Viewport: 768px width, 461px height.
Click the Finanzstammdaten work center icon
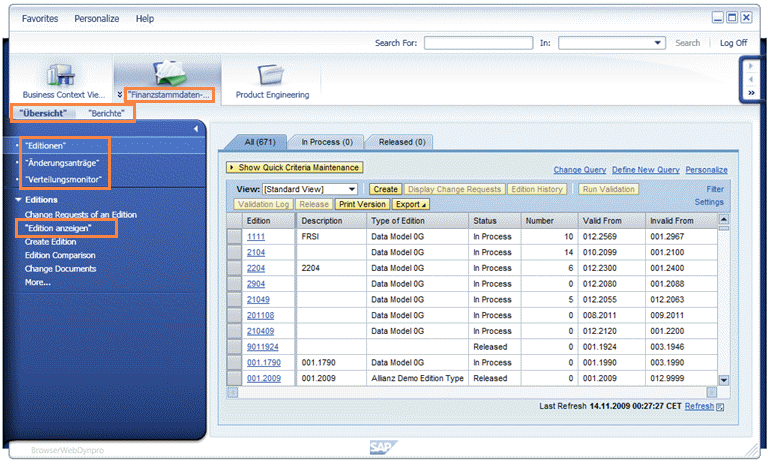tap(168, 74)
